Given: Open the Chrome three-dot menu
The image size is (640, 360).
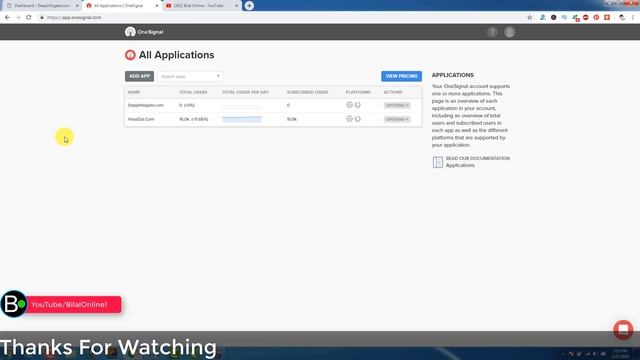Looking at the screenshot, I should tap(633, 18).
